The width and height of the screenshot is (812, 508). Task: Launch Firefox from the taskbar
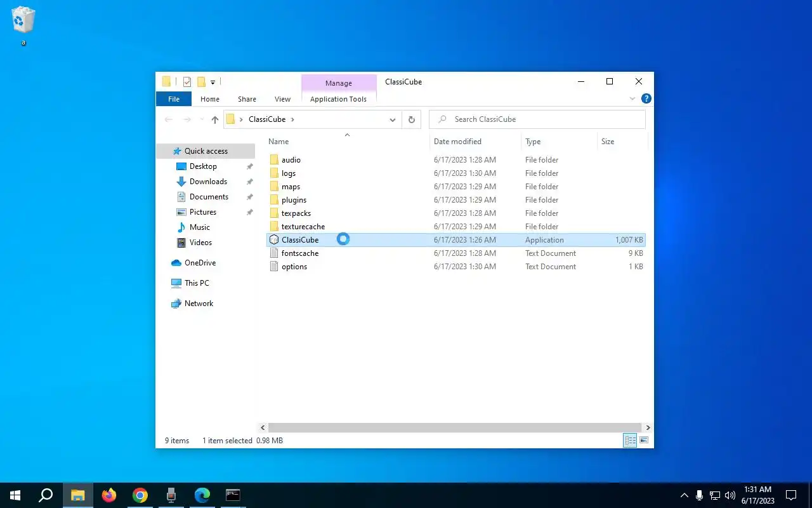(109, 495)
